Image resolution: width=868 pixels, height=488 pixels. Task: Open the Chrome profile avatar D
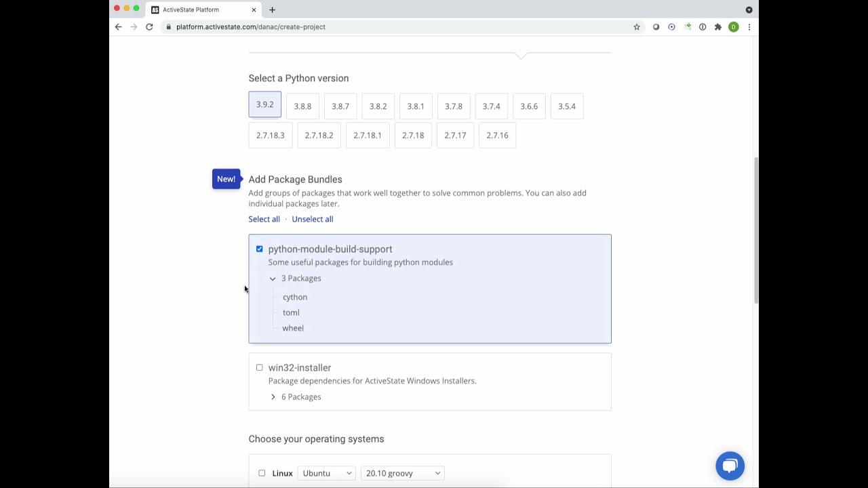point(734,27)
